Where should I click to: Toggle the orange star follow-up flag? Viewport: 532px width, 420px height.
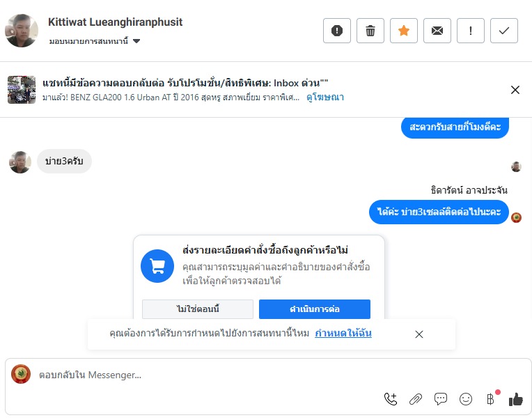coord(404,31)
